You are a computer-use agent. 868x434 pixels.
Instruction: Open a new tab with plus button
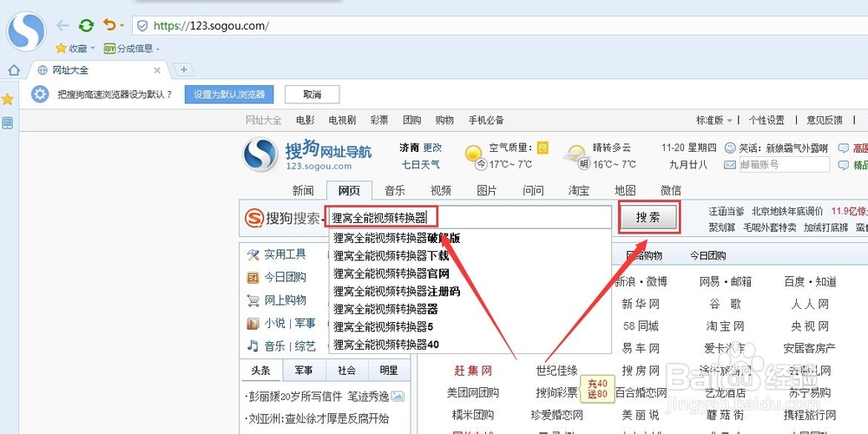184,69
